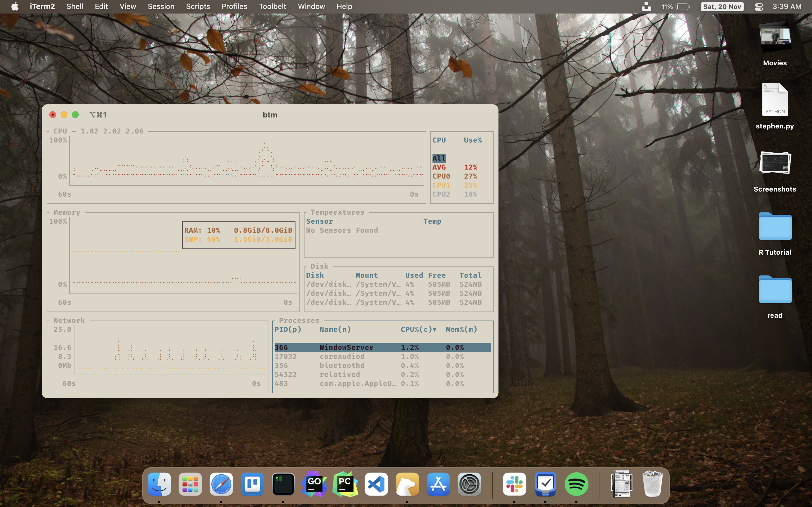
Task: Click the iTerm terminal dock icon
Action: (x=283, y=484)
